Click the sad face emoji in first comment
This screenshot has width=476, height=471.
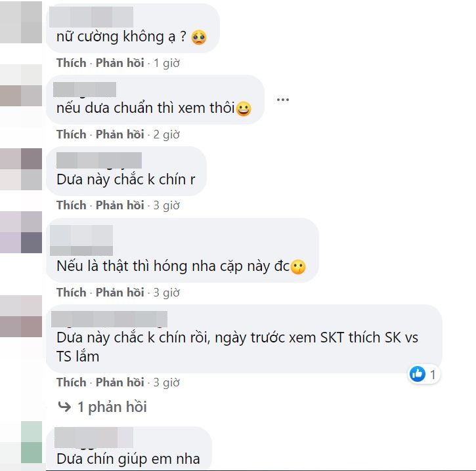[199, 37]
